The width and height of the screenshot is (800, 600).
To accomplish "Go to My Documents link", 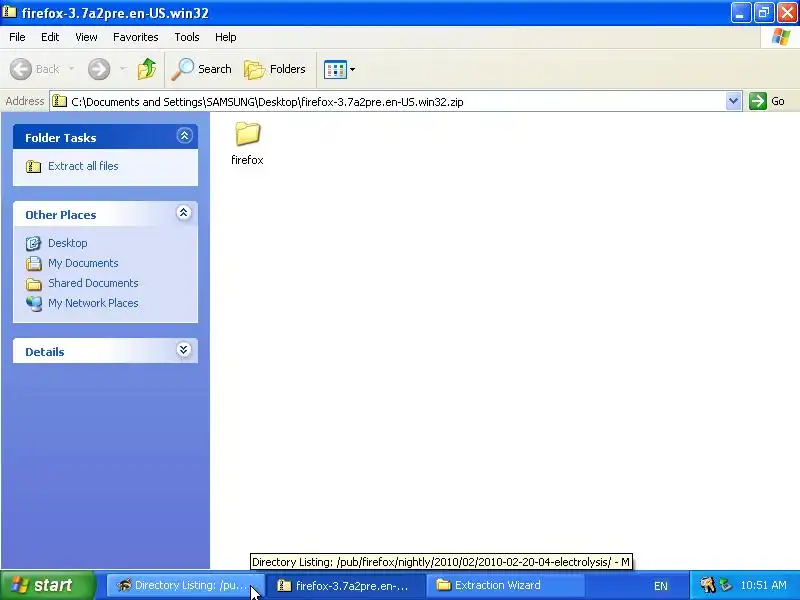I will [83, 263].
